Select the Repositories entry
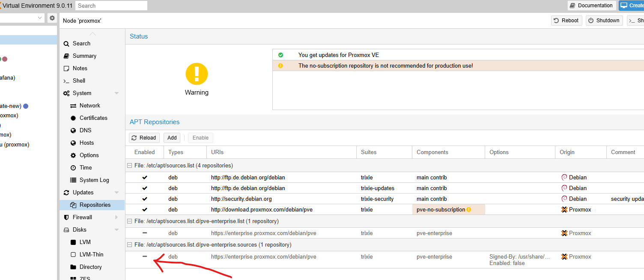Viewport: 644px width, 280px height. [x=92, y=205]
